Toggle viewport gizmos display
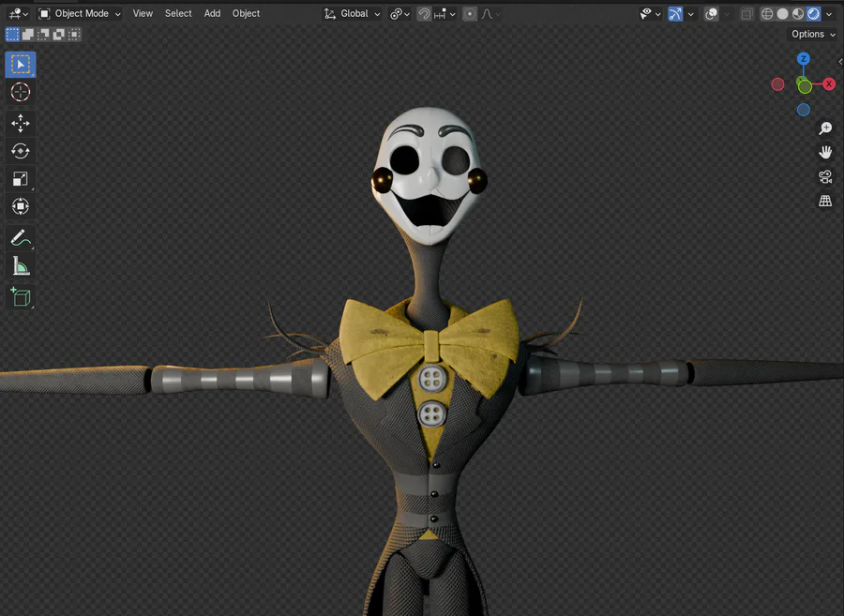The image size is (844, 616). (675, 14)
